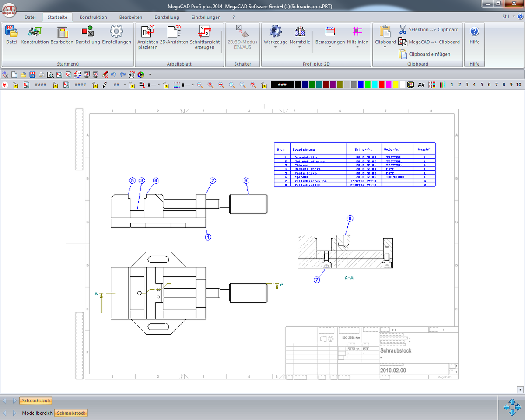Undo the last action with the blue arrow
Screen dimensions: 525x420
tap(114, 75)
